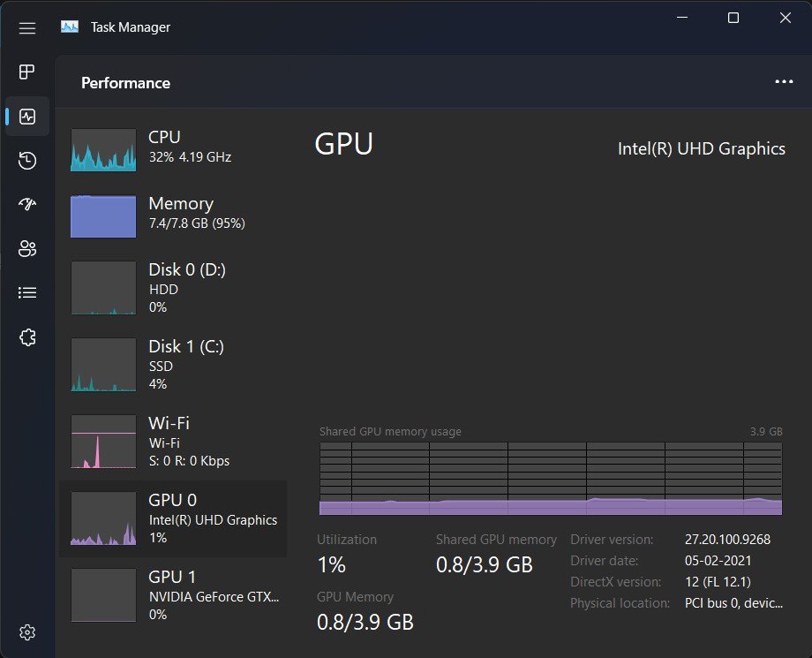Select GPU 1 NVIDIA GeForce item
812x658 pixels.
point(173,594)
